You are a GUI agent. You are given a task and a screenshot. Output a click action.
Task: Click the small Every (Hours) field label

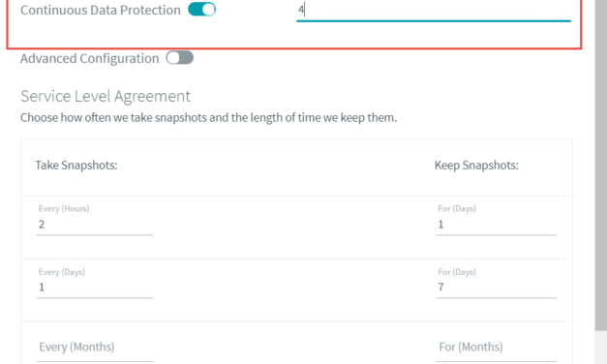tap(64, 208)
